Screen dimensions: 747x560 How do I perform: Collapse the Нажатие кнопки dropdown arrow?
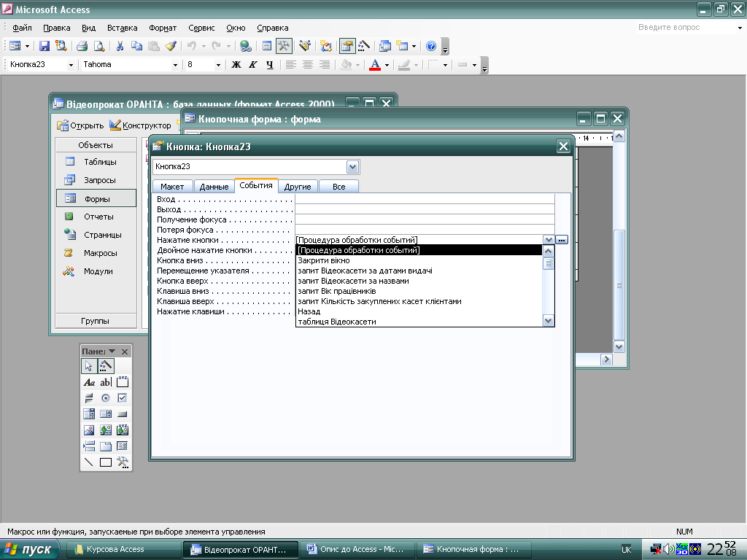(549, 240)
